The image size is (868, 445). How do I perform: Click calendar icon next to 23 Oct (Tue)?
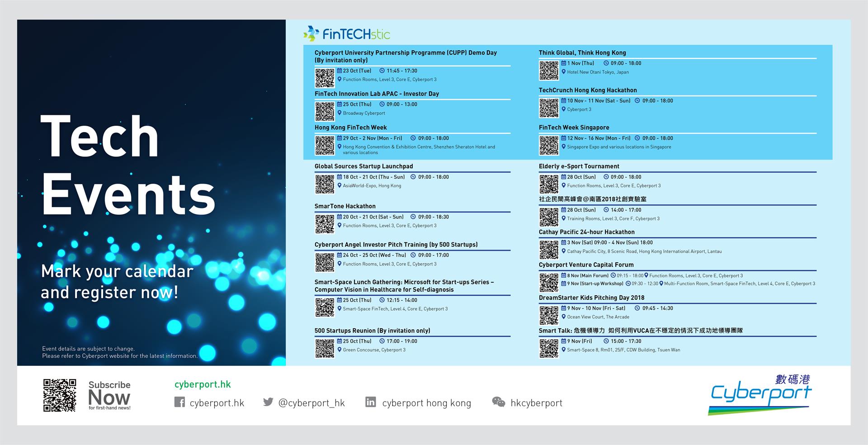[340, 71]
